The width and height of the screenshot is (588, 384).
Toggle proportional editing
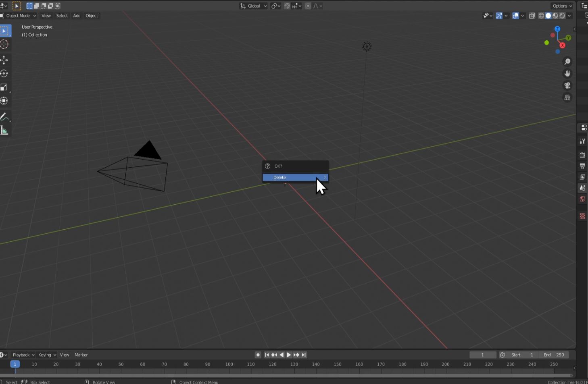[x=308, y=6]
